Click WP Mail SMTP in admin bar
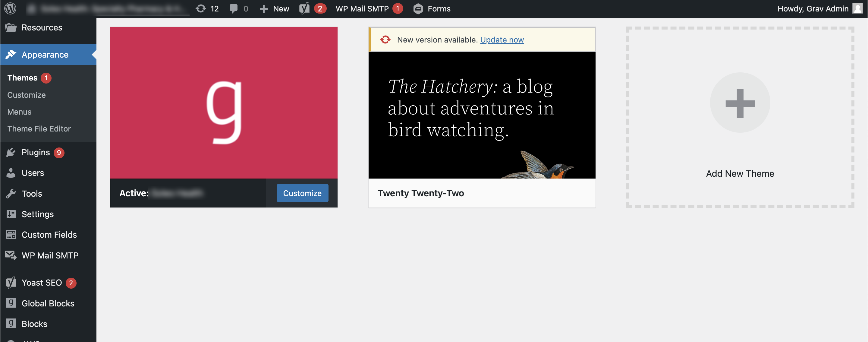This screenshot has width=868, height=342. point(362,9)
